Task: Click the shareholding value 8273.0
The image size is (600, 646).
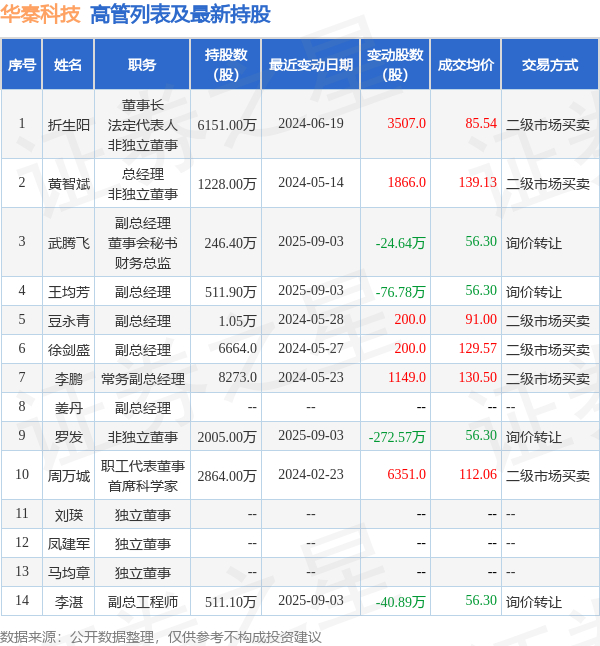Action: pos(237,377)
